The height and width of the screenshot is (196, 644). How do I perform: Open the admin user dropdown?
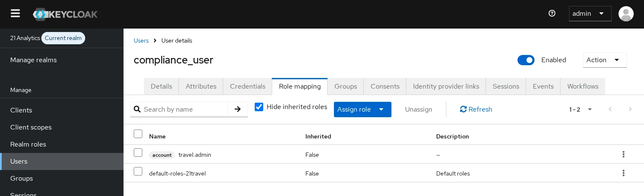pyautogui.click(x=590, y=14)
